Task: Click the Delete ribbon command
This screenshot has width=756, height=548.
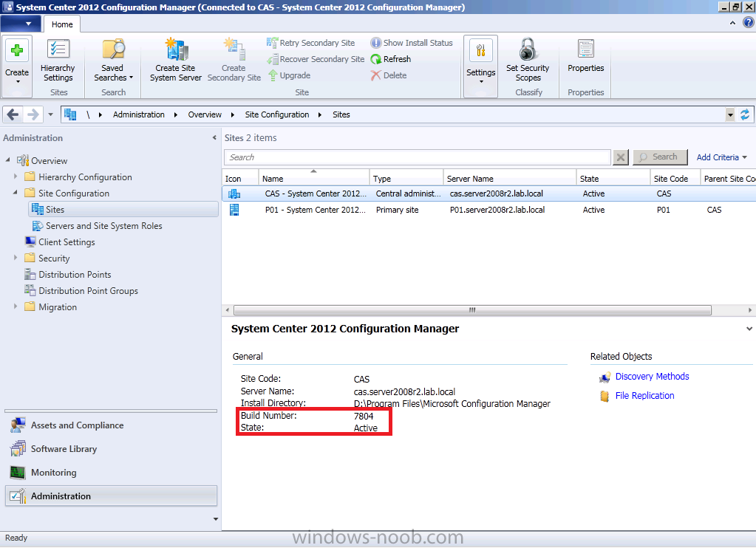Action: 389,75
